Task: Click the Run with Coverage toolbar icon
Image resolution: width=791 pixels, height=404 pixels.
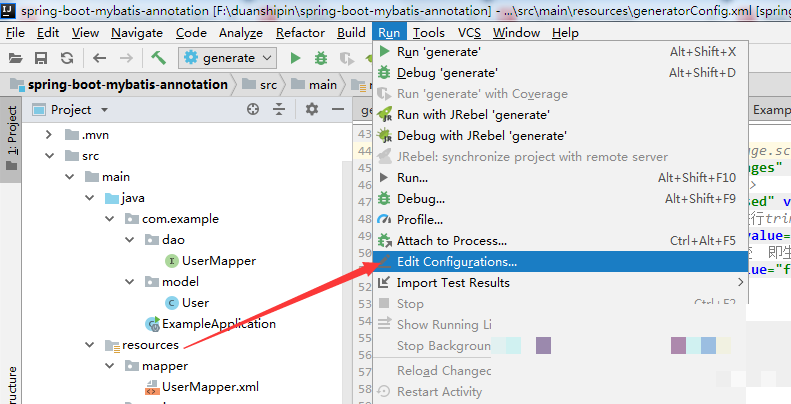Action: (347, 59)
